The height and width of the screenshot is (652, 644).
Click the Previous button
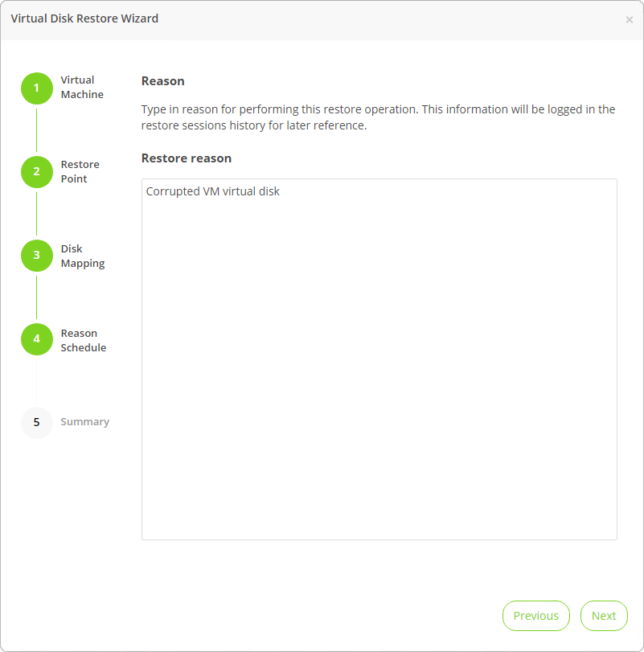pyautogui.click(x=536, y=615)
